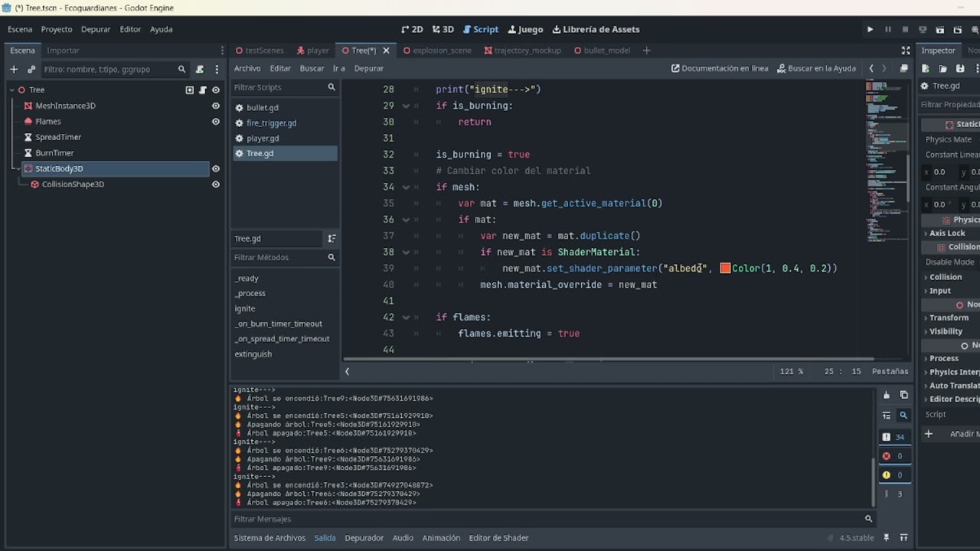Click Buscar en la Ayuda
Viewport: 980px width, 551px height.
(x=816, y=68)
